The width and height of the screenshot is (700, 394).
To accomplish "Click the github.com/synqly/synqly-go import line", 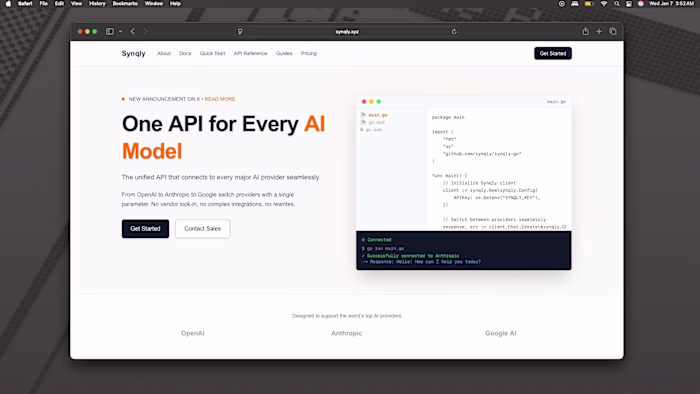I will pos(482,154).
